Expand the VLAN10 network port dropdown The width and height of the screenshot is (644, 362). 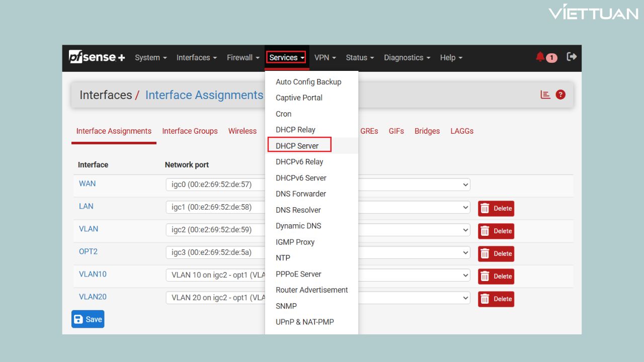464,276
